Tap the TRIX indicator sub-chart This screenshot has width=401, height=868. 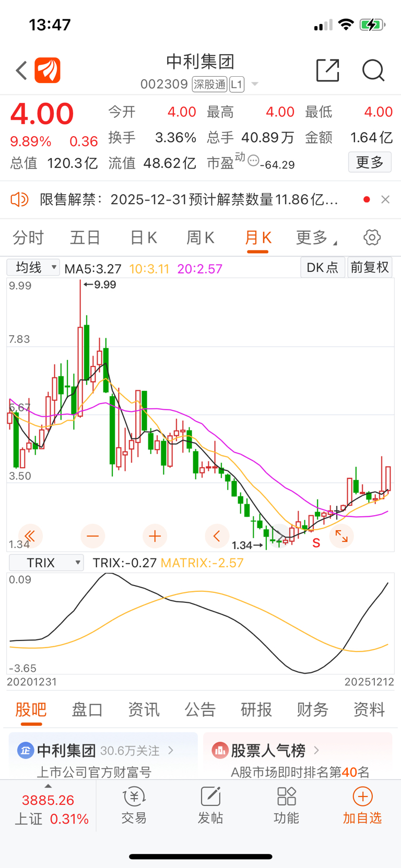tap(200, 624)
